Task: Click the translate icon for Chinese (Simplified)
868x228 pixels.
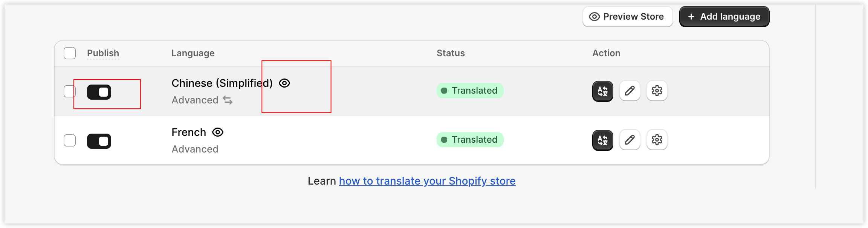Action: click(x=603, y=91)
